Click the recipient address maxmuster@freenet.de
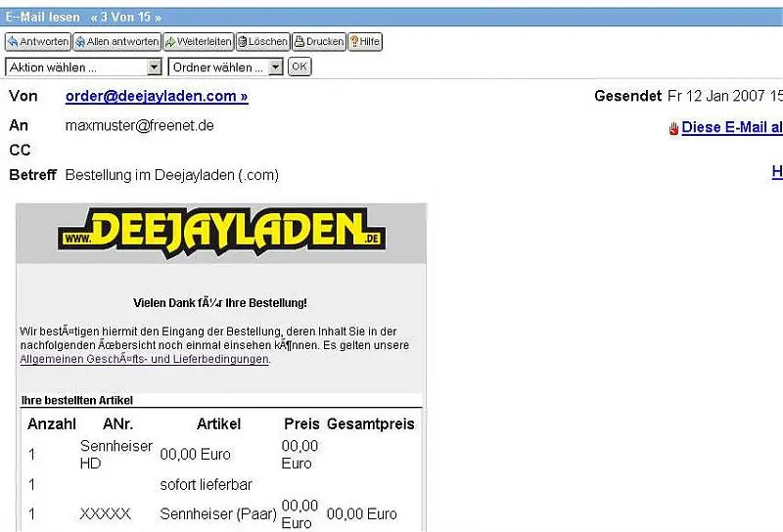This screenshot has width=783, height=532. (139, 125)
